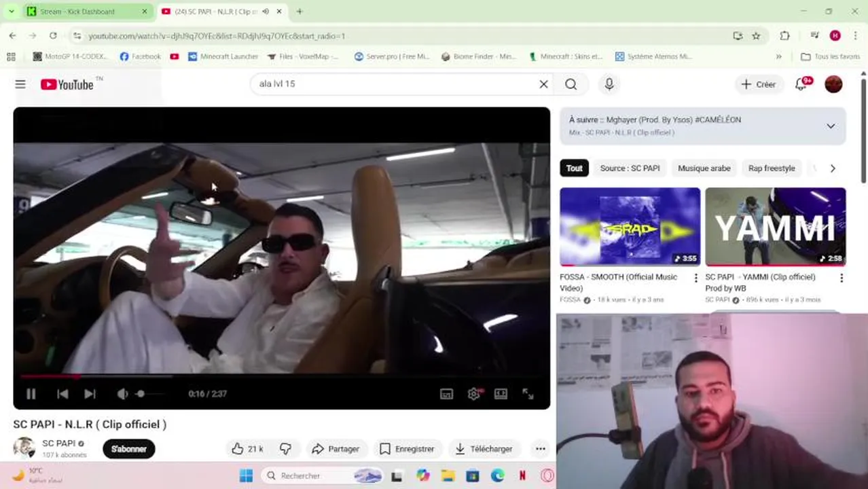The image size is (868, 489).
Task: Pause the video with the player pause button
Action: (x=31, y=394)
